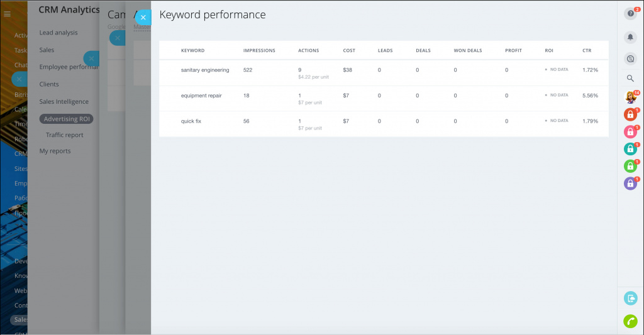Click the search magnifier icon
Image resolution: width=644 pixels, height=335 pixels.
coord(630,79)
